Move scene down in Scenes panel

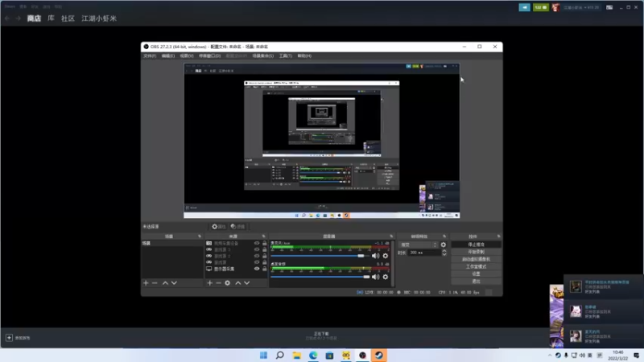coord(174,283)
